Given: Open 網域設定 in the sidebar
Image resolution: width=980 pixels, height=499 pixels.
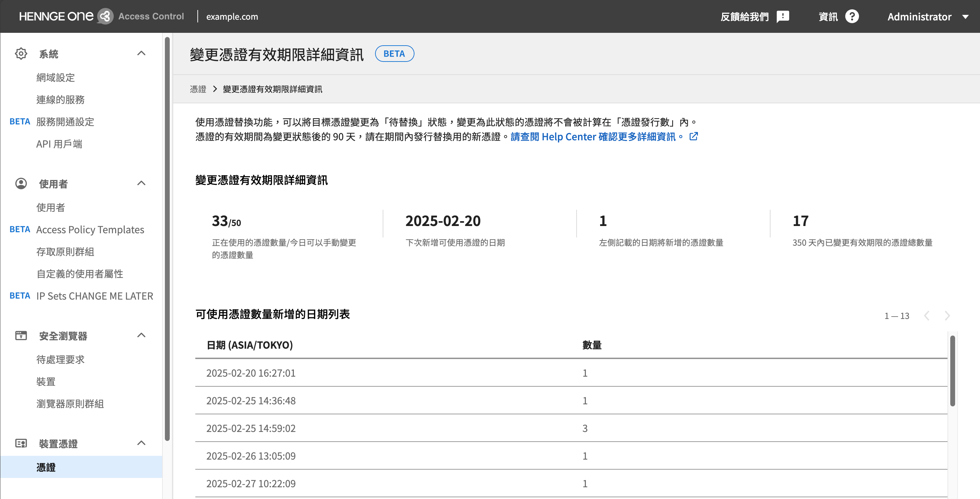Looking at the screenshot, I should click(56, 78).
